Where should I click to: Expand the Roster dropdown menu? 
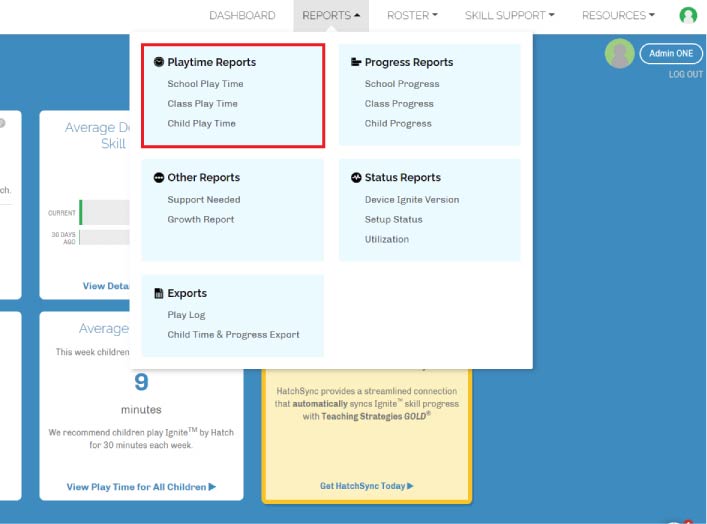coord(412,15)
